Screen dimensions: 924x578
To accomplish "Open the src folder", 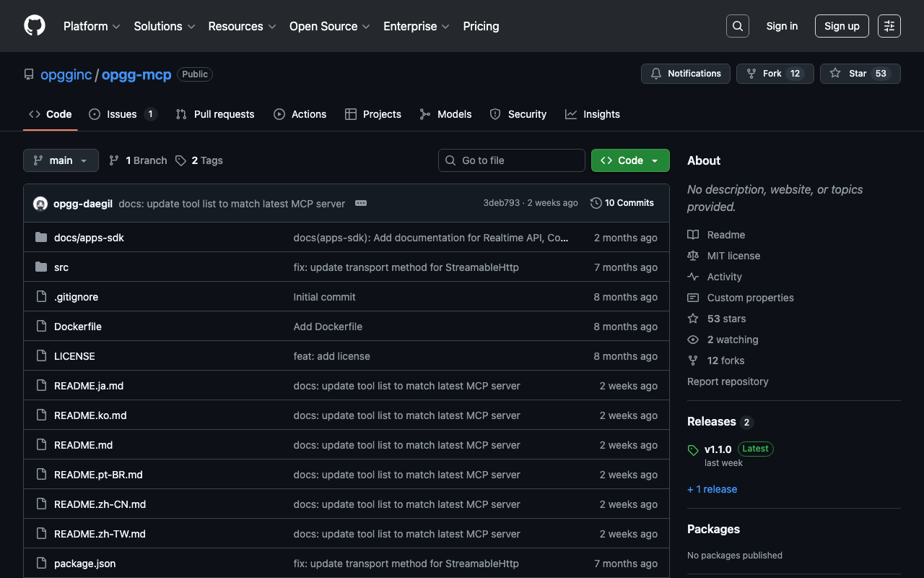I will click(61, 267).
